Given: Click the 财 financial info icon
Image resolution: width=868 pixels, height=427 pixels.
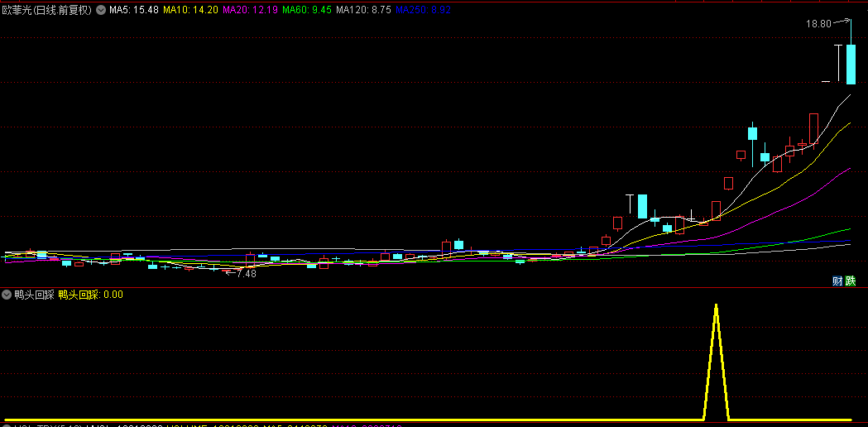Looking at the screenshot, I should point(838,281).
